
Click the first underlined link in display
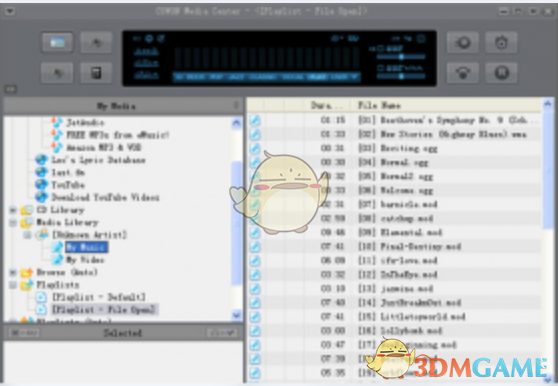coord(146,52)
